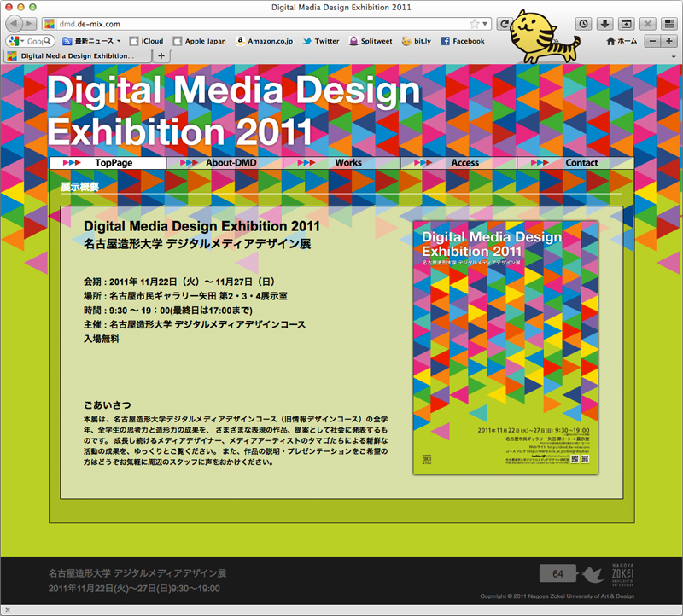Click the 時間 hours line 9:30 ～ 19：00

click(x=168, y=311)
